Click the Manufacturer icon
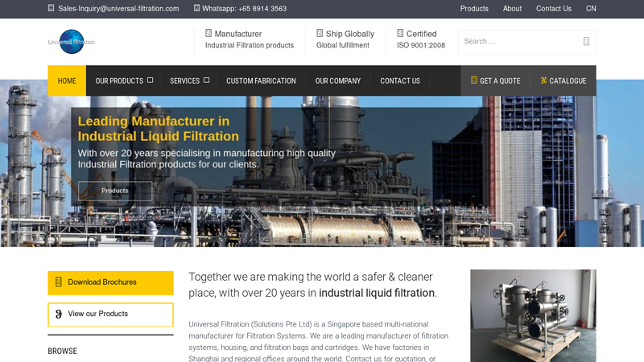The image size is (644, 362). (x=208, y=33)
